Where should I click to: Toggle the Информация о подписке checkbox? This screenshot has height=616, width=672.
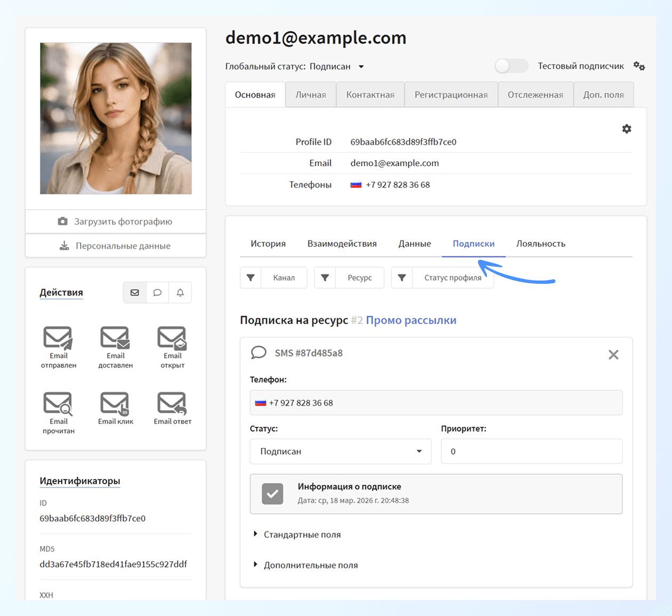click(273, 494)
